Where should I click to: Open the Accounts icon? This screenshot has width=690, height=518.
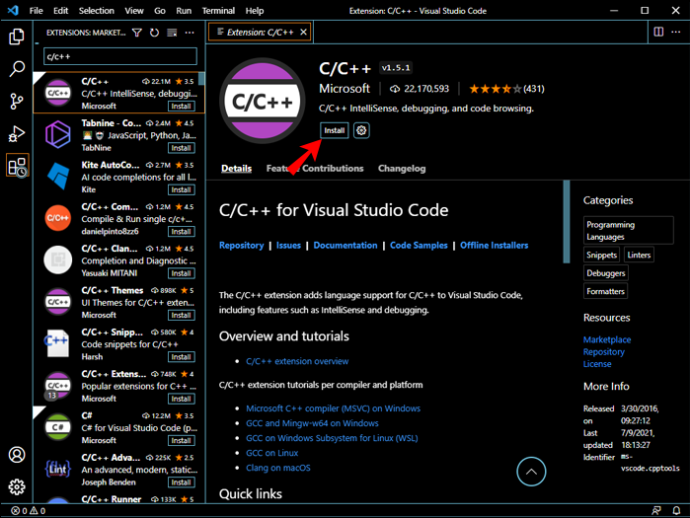(17, 455)
